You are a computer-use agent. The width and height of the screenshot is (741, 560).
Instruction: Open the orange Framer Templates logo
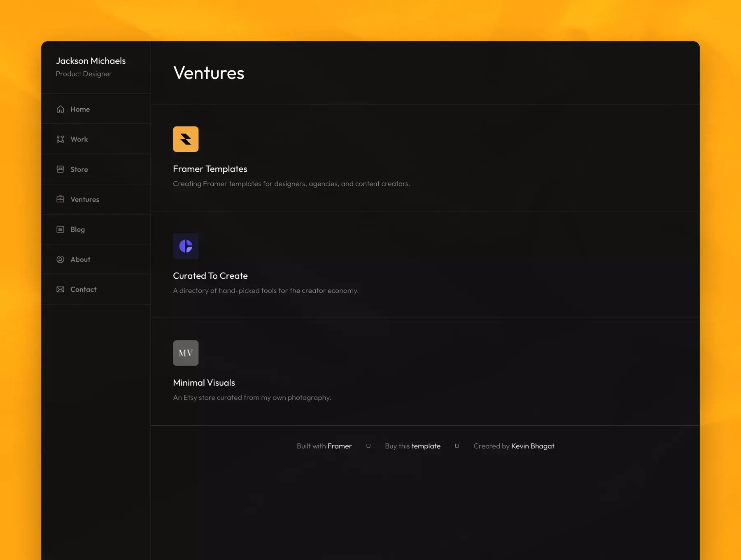186,139
